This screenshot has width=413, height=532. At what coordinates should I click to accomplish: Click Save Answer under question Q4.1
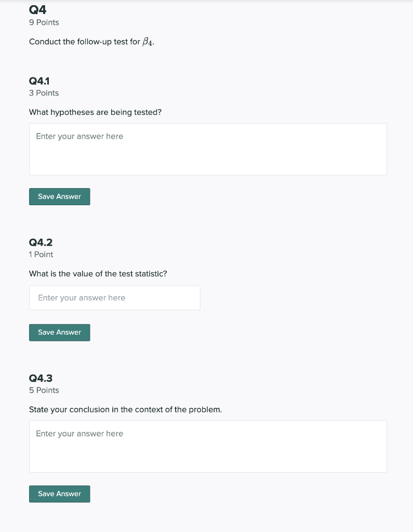tap(59, 196)
